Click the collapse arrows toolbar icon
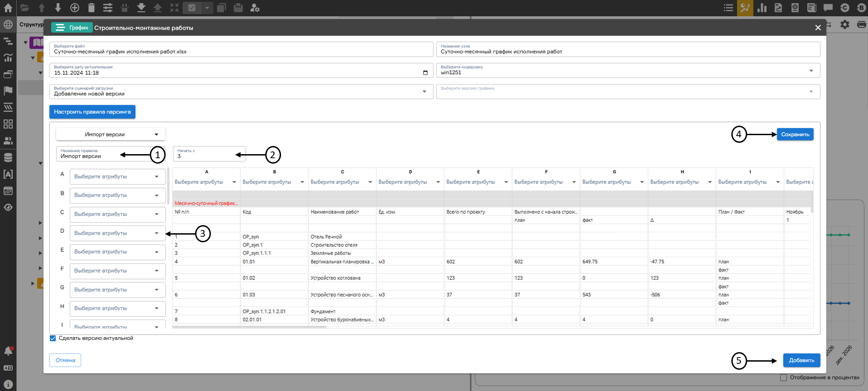The width and height of the screenshot is (868, 391). (174, 8)
